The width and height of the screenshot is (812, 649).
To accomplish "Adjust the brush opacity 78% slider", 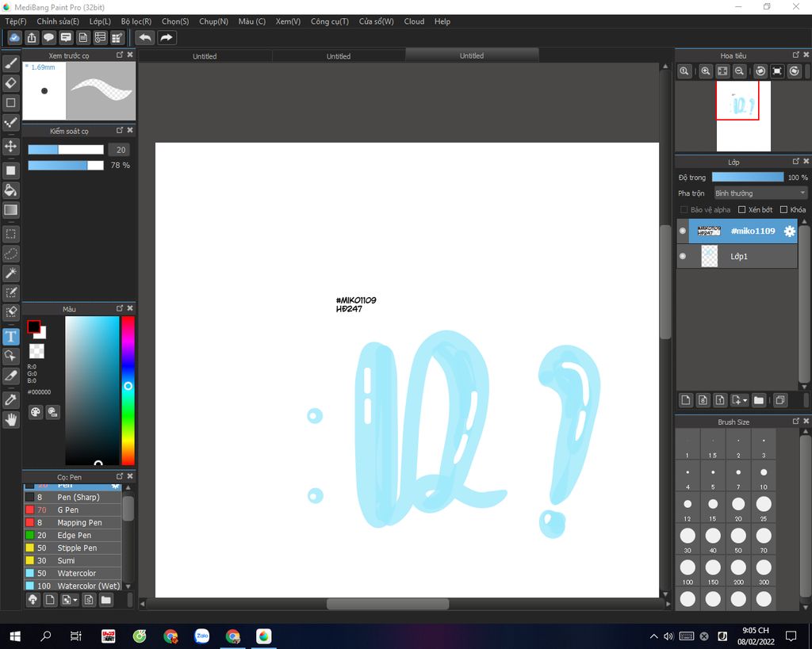I will point(66,165).
